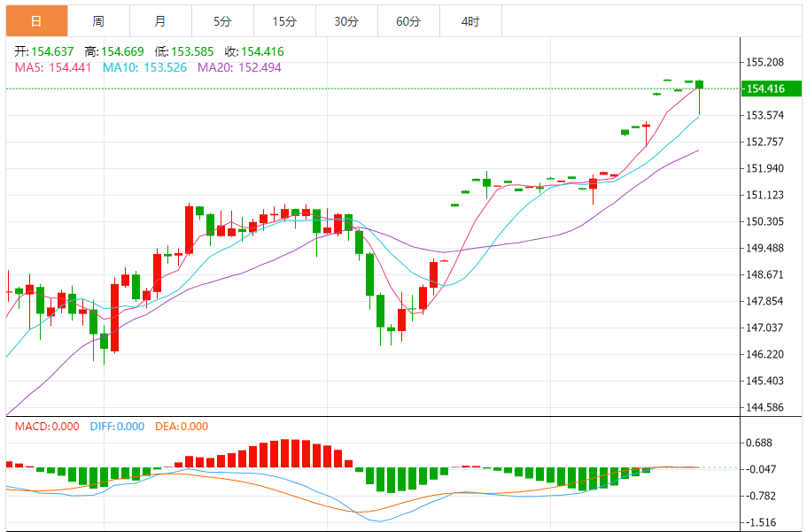Click the 155.208 price axis label
The image size is (807, 532).
pyautogui.click(x=764, y=62)
